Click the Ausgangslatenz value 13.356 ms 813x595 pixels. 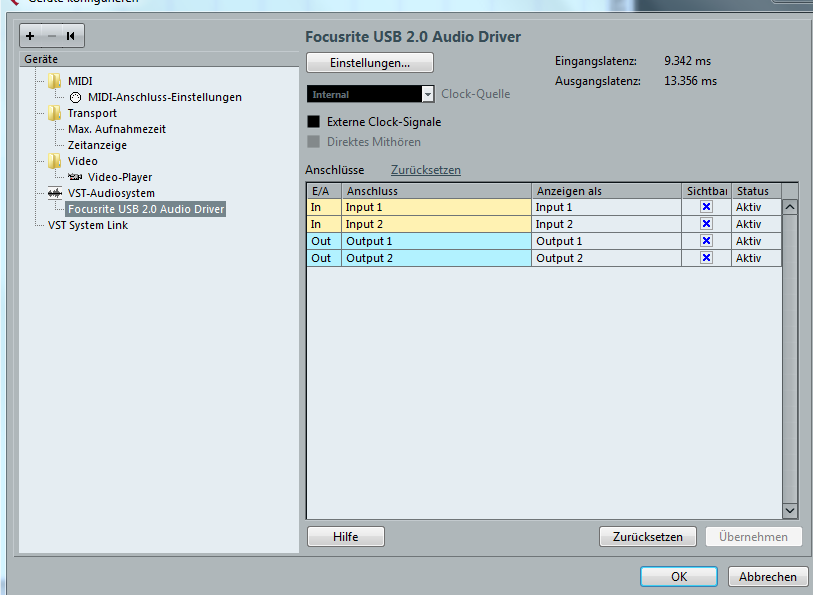(x=690, y=81)
